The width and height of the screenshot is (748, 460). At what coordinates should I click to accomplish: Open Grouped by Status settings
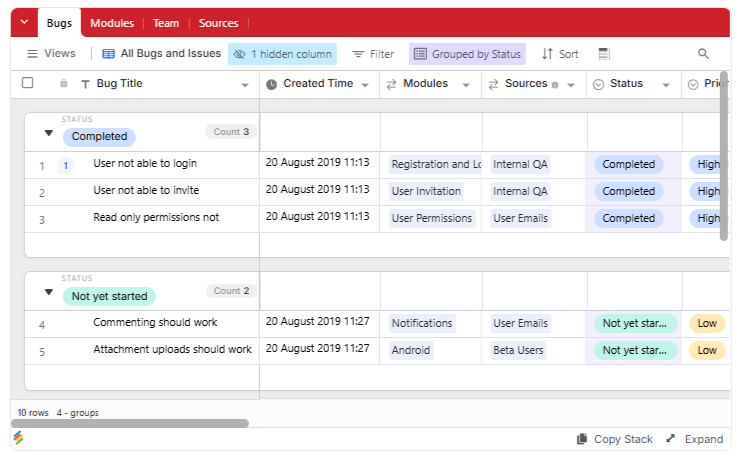point(467,54)
